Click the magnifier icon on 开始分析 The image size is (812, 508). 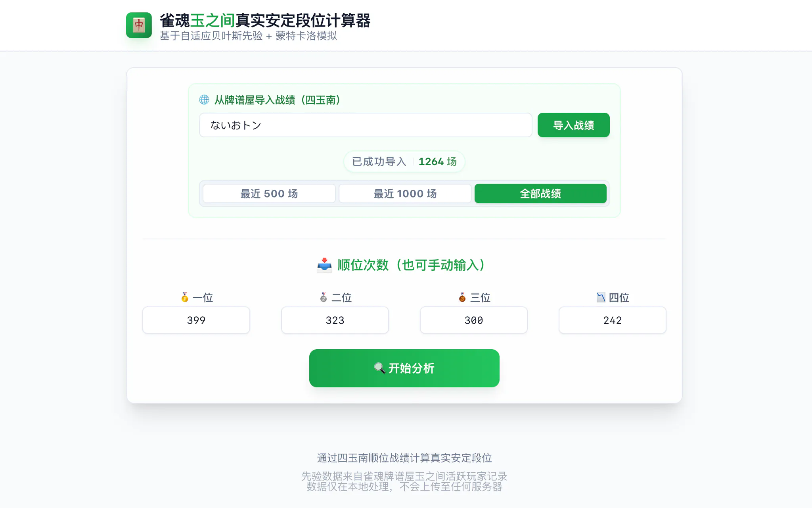(379, 368)
